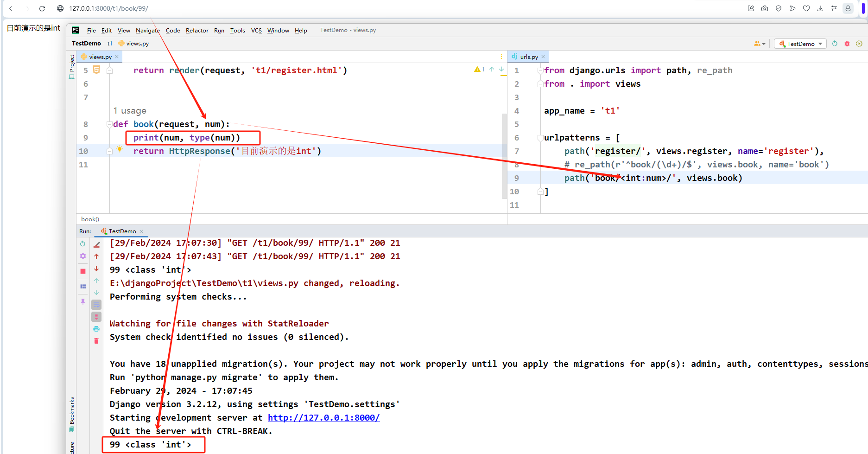Image resolution: width=868 pixels, height=454 pixels.
Task: Click the browser back arrow
Action: [x=11, y=8]
